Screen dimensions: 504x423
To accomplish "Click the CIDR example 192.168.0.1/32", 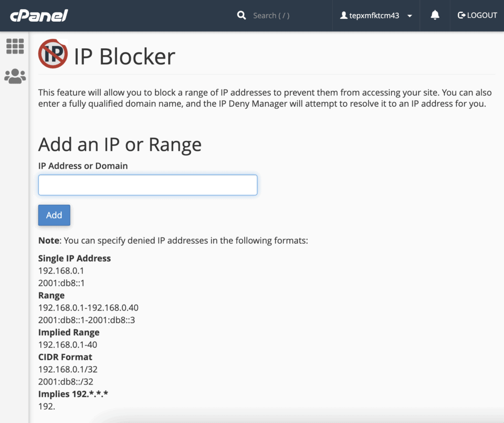I will (x=68, y=369).
